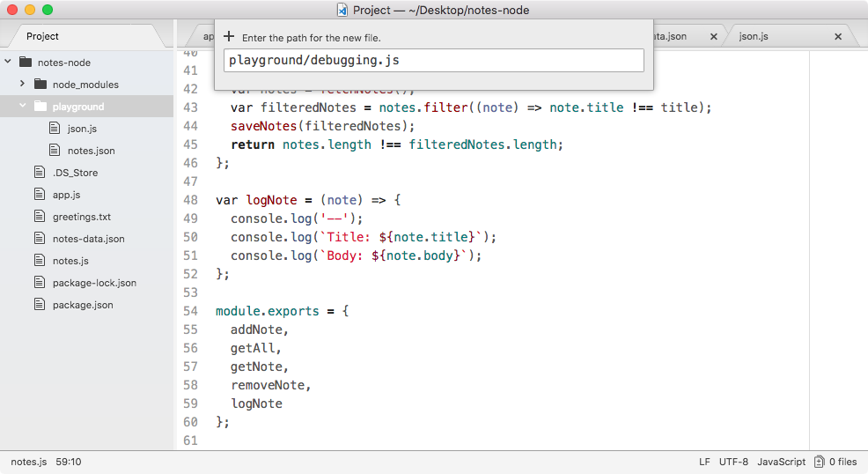The width and height of the screenshot is (868, 474).
Task: Close the json.js editor tab
Action: 838,36
